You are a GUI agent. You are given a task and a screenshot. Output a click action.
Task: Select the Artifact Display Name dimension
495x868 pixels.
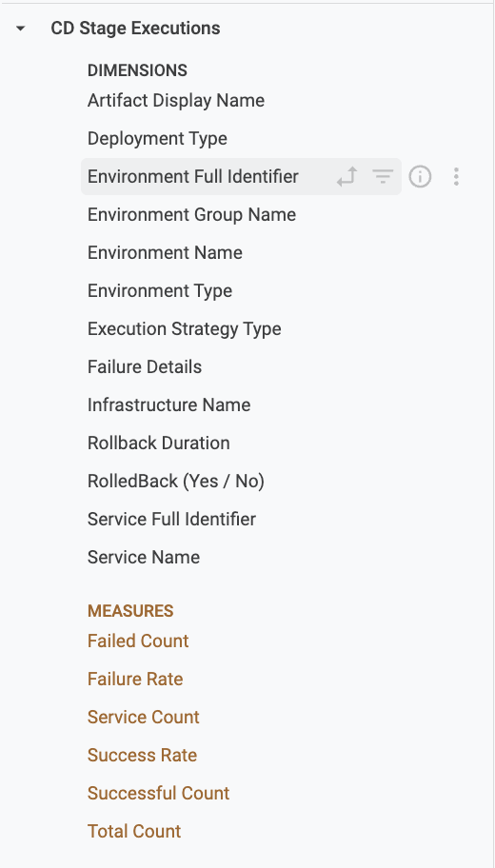(176, 101)
